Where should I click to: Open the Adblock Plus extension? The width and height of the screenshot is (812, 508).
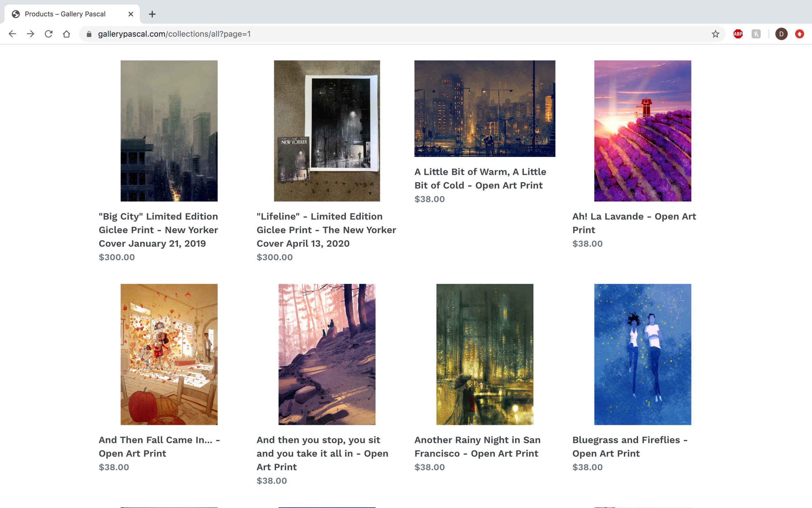738,34
